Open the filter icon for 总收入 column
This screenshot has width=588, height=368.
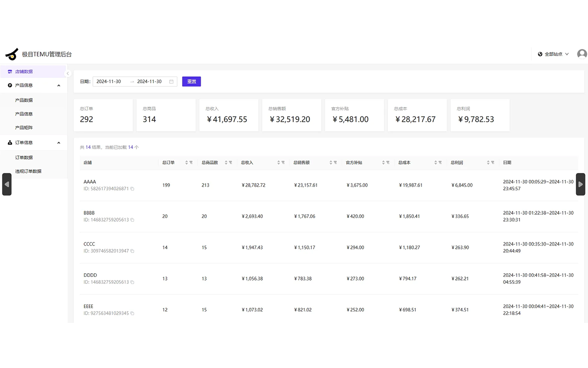point(283,162)
